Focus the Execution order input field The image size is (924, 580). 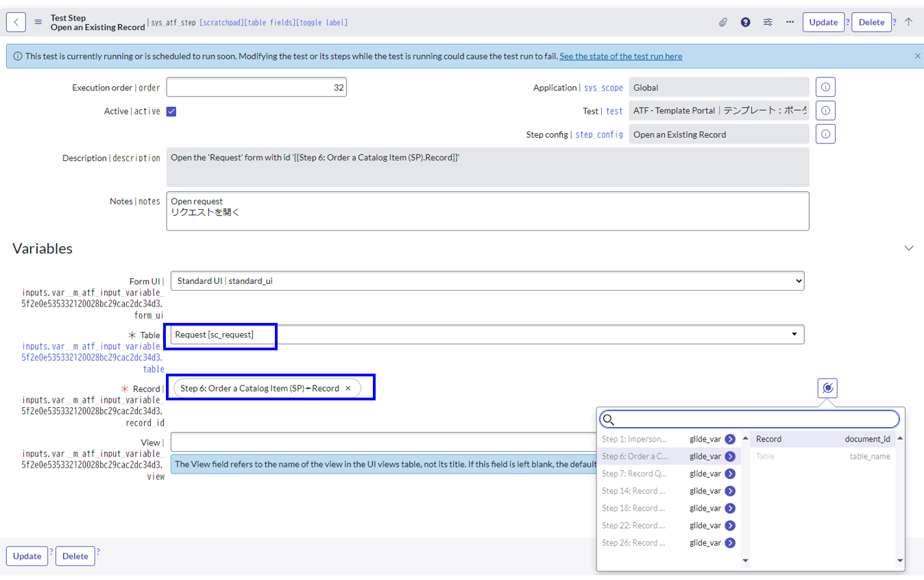point(256,87)
